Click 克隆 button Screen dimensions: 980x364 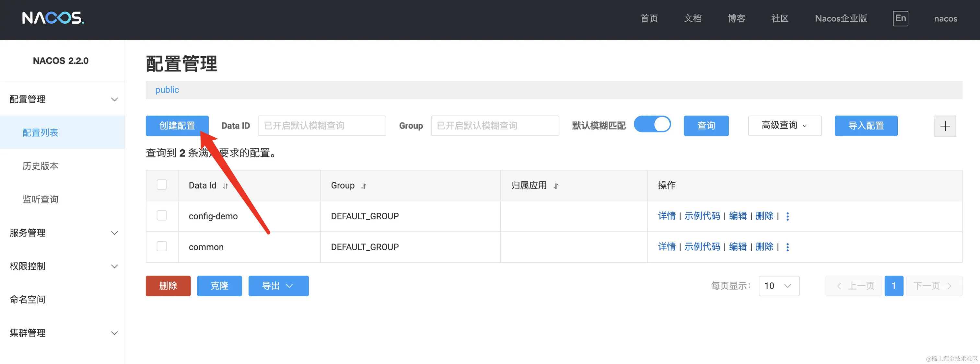click(219, 286)
